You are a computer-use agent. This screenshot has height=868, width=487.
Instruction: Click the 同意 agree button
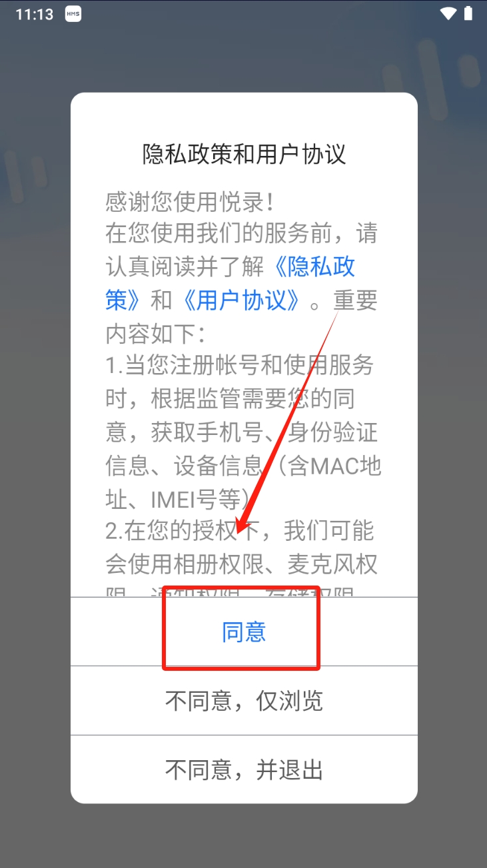point(244,632)
